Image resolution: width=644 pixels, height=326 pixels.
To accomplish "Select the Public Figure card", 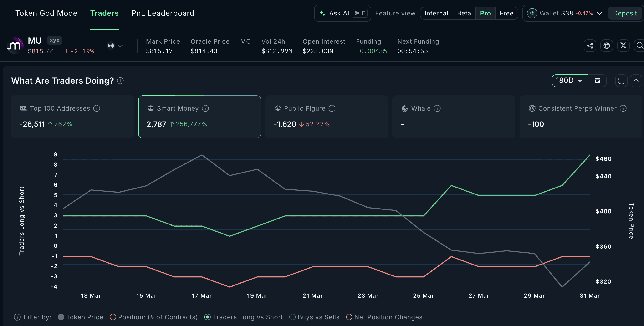I will [x=327, y=117].
